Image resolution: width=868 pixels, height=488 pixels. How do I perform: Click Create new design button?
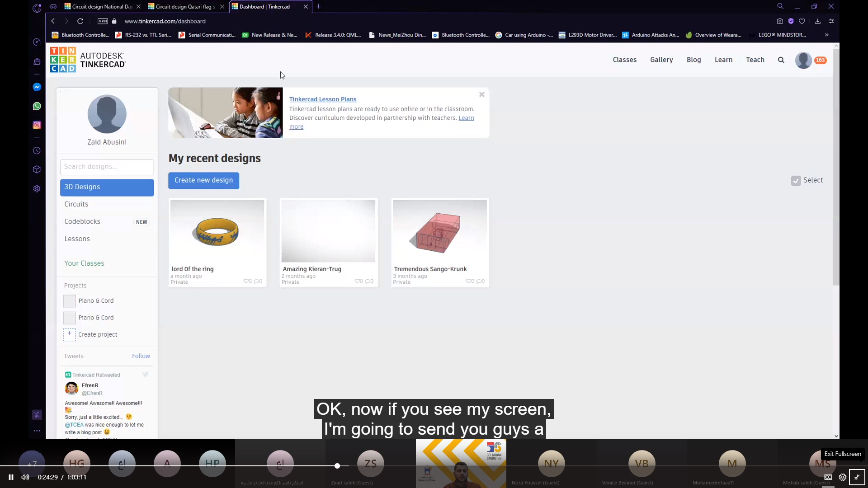pos(204,180)
